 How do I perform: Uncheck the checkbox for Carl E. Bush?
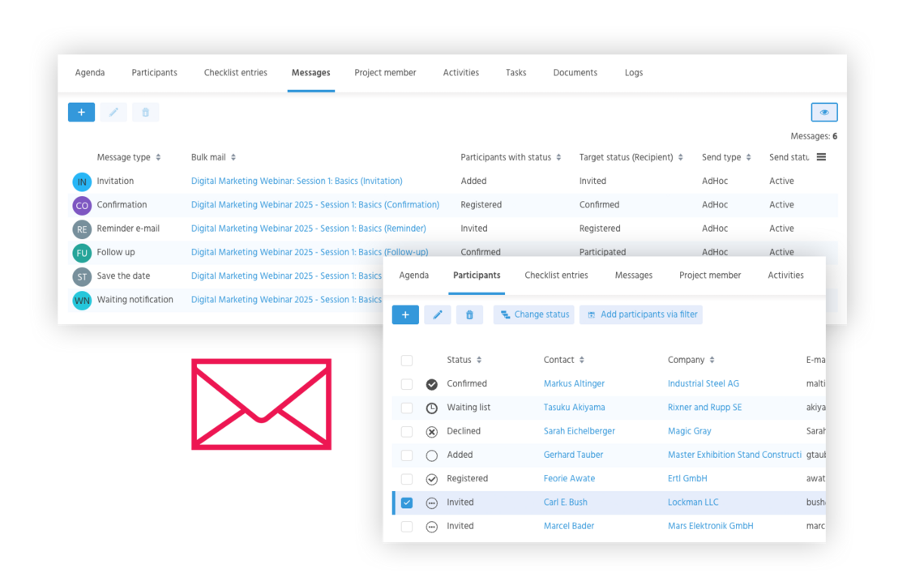(407, 502)
